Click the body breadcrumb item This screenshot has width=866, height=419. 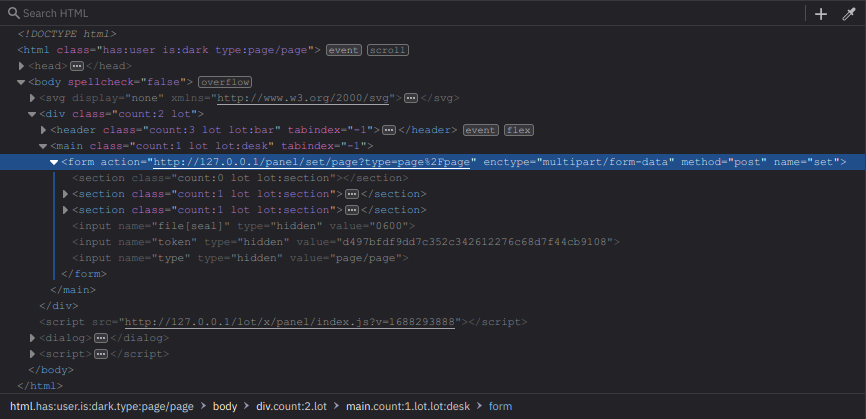tap(225, 407)
